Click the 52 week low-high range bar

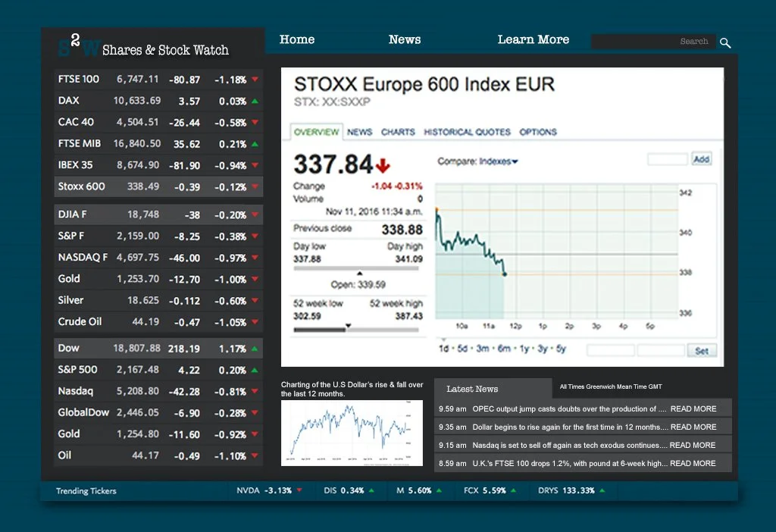[356, 329]
